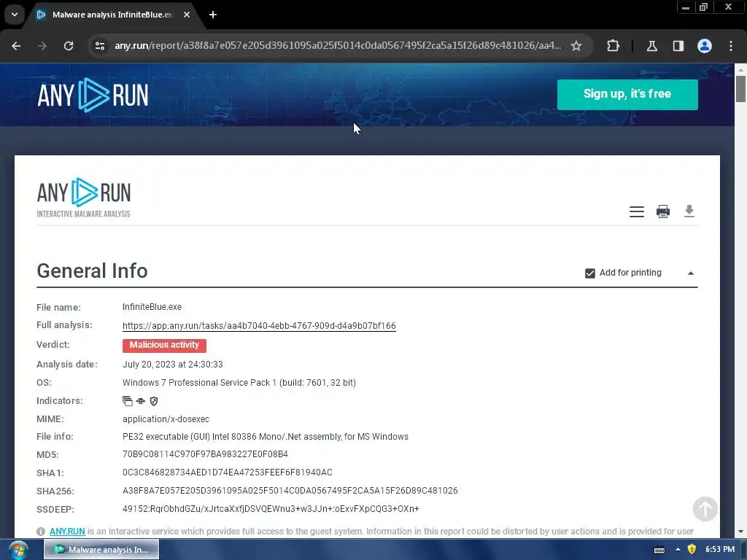This screenshot has height=560, width=747.
Task: View site information icon in address bar
Action: click(100, 46)
